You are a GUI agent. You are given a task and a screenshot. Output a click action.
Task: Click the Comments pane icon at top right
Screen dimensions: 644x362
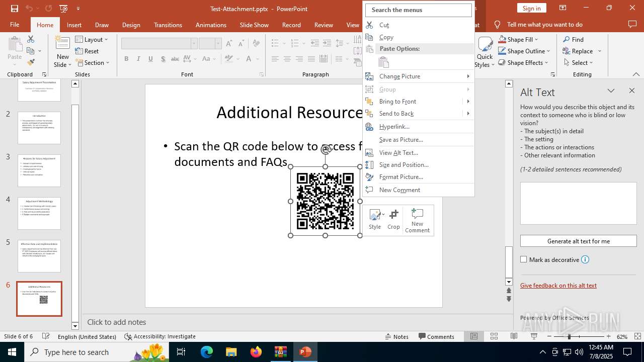coord(632,25)
